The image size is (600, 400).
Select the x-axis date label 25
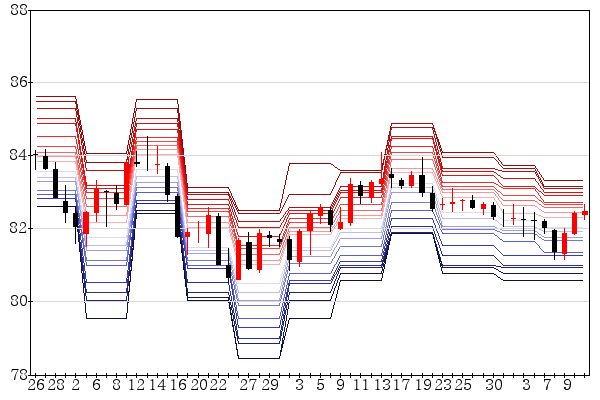(463, 384)
